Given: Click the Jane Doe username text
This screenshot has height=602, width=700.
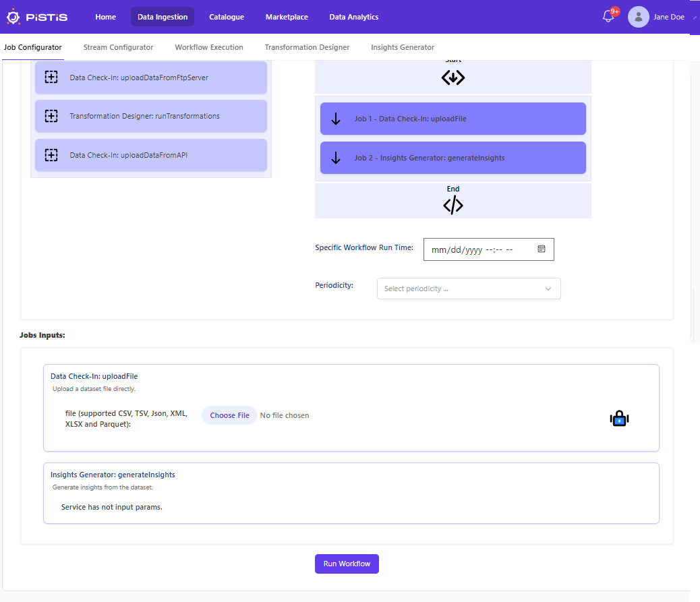Looking at the screenshot, I should point(669,17).
